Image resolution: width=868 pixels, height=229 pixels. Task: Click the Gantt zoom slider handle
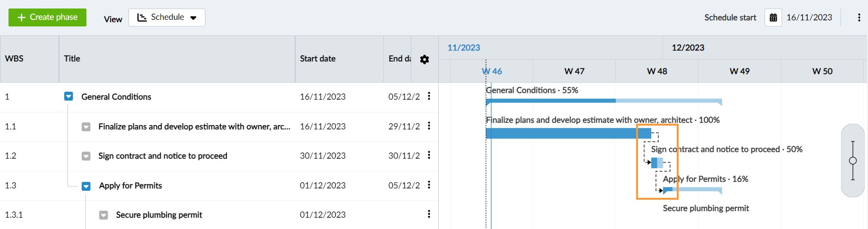tap(853, 161)
